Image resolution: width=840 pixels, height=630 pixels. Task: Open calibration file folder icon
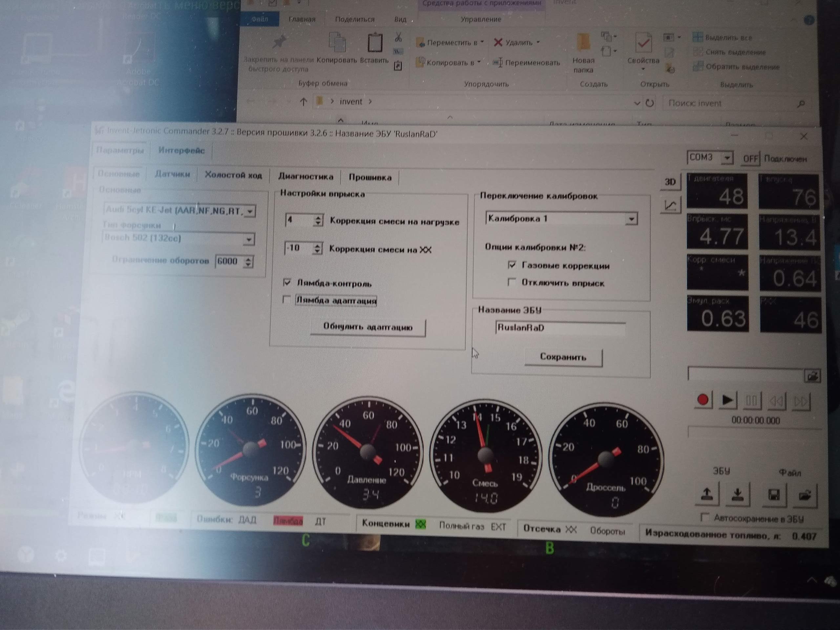(804, 496)
